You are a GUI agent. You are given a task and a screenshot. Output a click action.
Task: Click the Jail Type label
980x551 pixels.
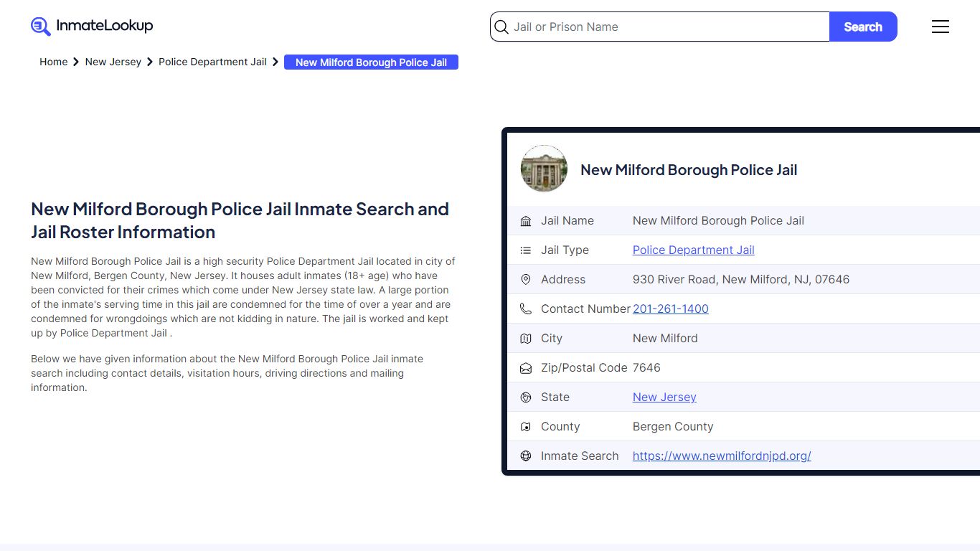pyautogui.click(x=565, y=250)
